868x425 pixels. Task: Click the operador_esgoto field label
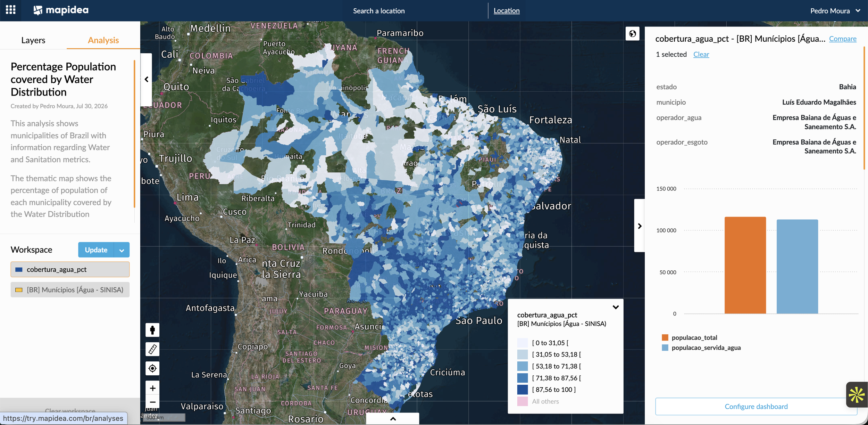click(682, 142)
